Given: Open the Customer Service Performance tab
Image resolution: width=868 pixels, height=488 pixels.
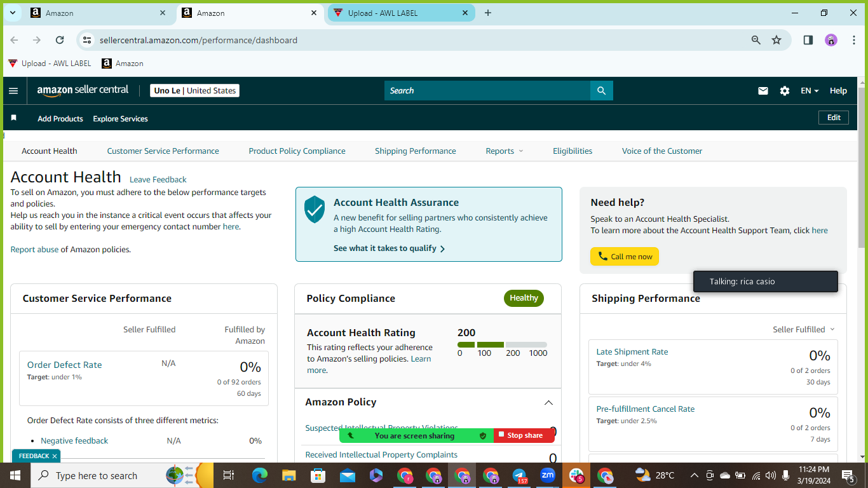Looking at the screenshot, I should (x=163, y=151).
